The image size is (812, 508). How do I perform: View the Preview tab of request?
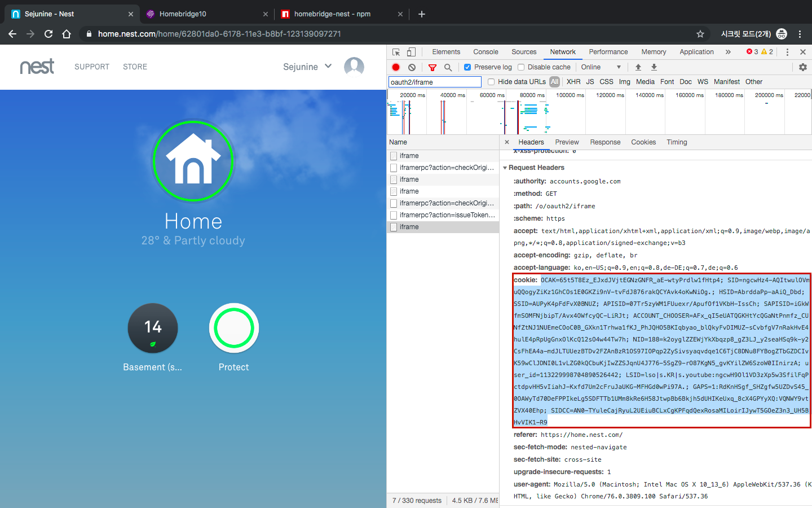[x=567, y=142]
